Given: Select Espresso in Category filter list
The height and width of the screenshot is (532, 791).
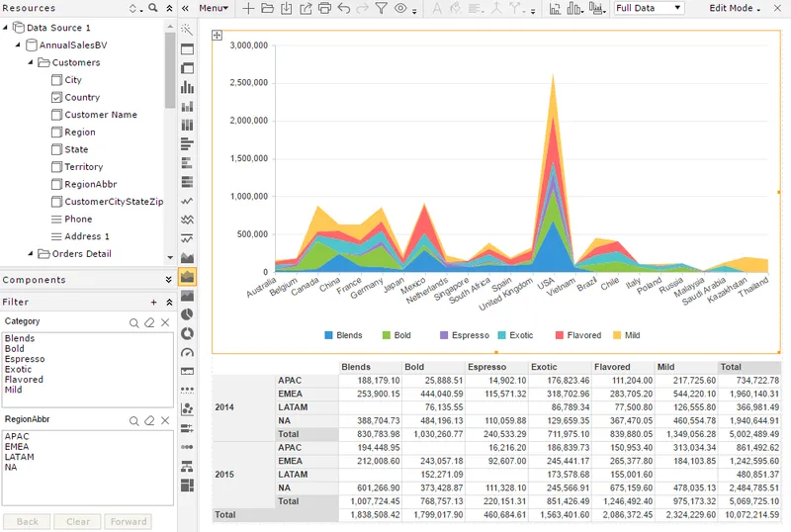Looking at the screenshot, I should pyautogui.click(x=25, y=359).
